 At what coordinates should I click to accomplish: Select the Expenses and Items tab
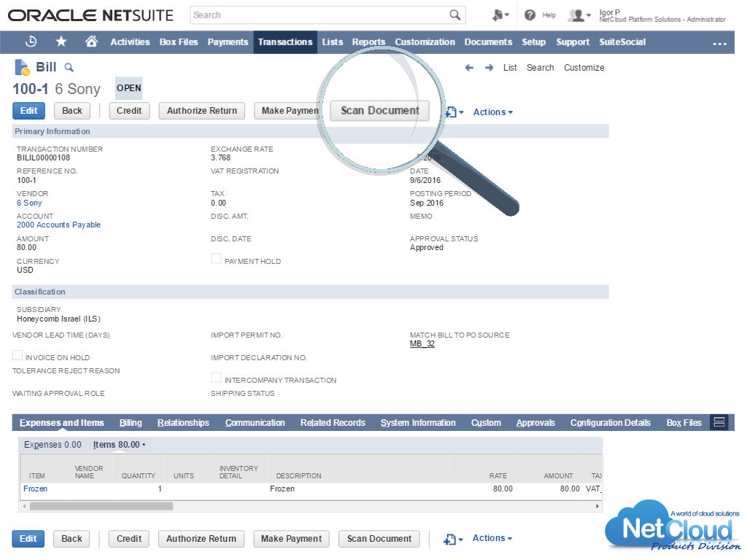[61, 423]
